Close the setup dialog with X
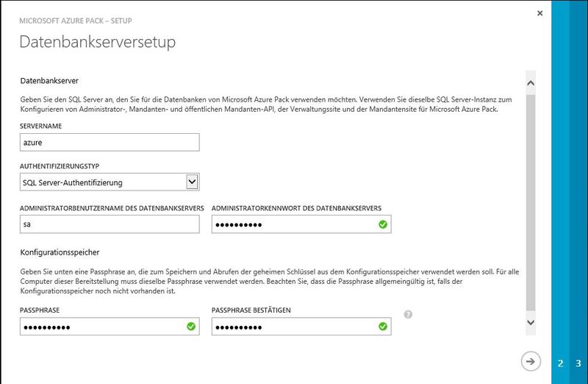 click(x=539, y=13)
